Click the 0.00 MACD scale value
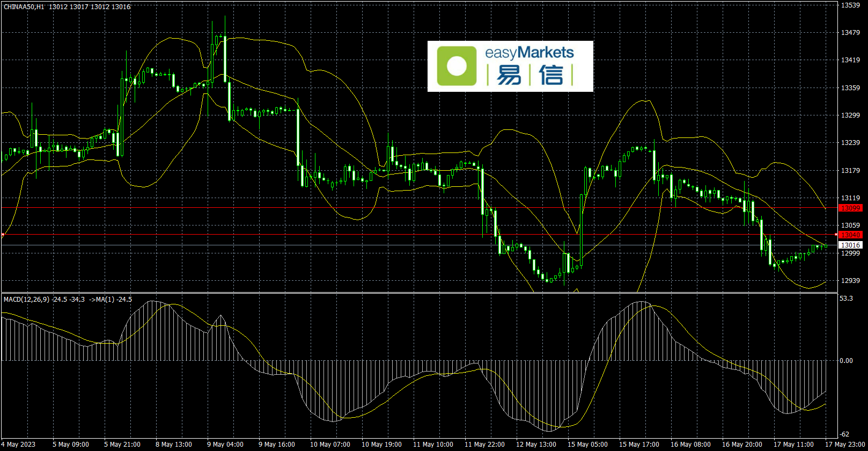Image resolution: width=868 pixels, height=451 pixels. pyautogui.click(x=847, y=361)
